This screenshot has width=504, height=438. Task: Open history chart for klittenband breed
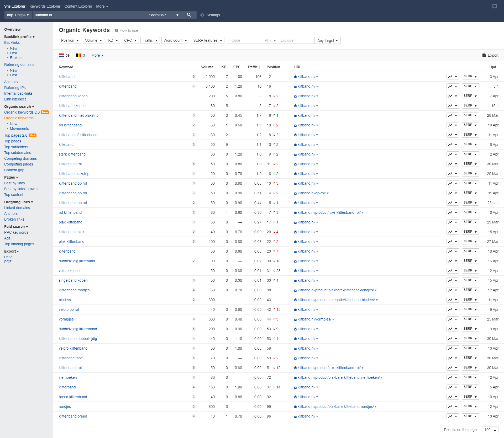click(453, 416)
